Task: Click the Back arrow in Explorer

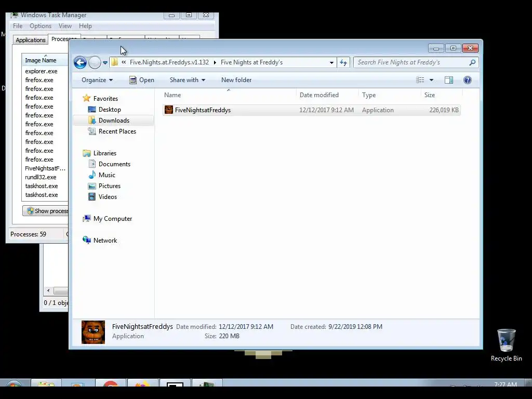Action: [x=80, y=62]
